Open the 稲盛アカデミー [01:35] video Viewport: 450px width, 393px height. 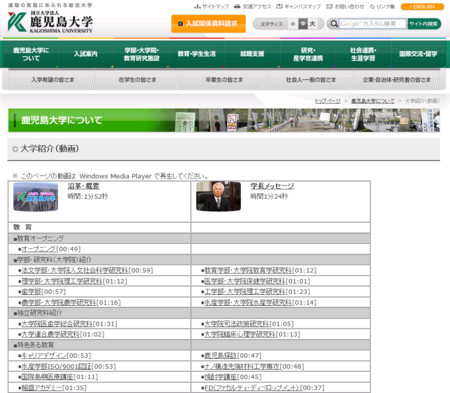click(x=41, y=388)
